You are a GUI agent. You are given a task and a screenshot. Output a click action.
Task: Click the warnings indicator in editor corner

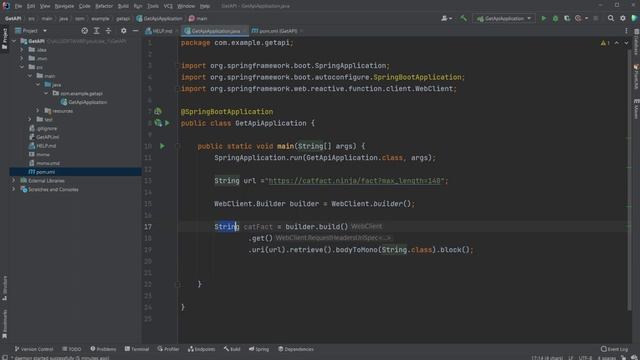pos(605,43)
